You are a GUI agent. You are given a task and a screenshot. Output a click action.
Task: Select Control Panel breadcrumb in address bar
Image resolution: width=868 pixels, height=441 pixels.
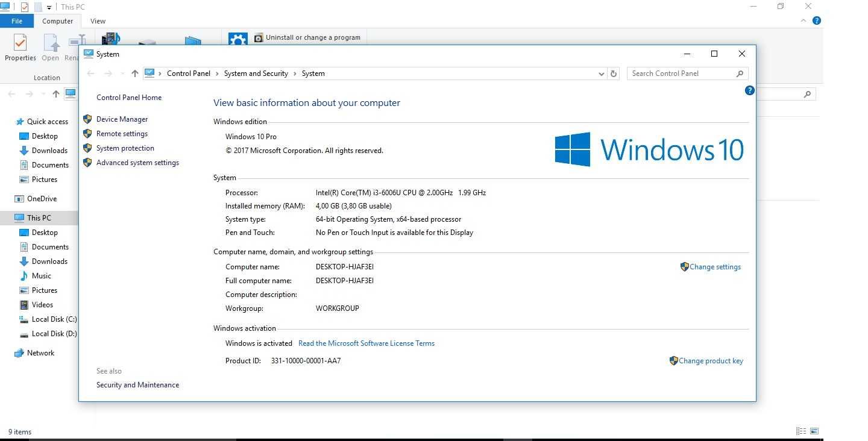pos(189,73)
